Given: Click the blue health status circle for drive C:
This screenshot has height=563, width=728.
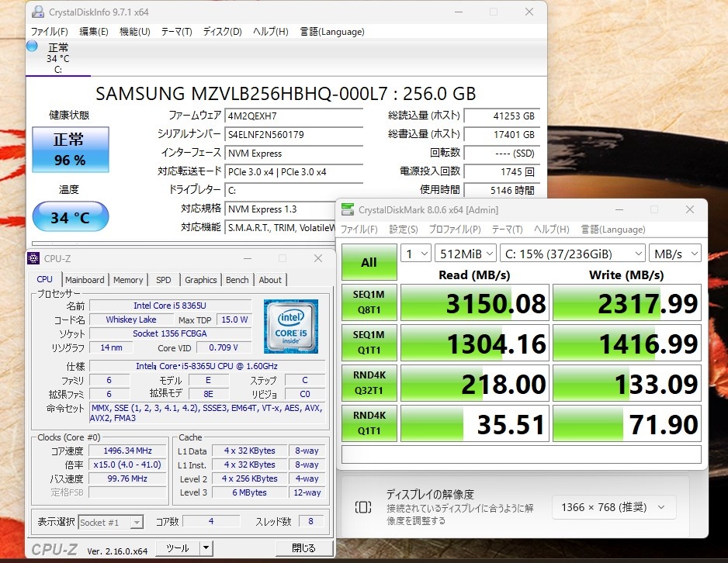Looking at the screenshot, I should pos(32,46).
